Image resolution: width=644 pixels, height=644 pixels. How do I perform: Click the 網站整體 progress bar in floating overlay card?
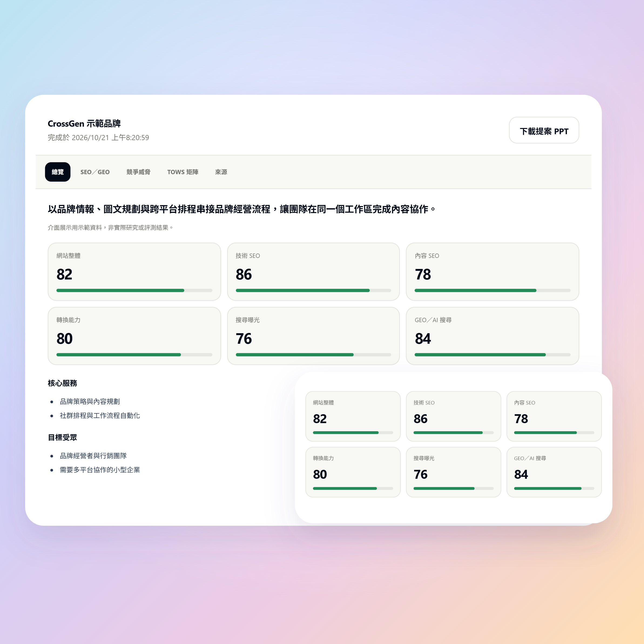click(x=353, y=433)
